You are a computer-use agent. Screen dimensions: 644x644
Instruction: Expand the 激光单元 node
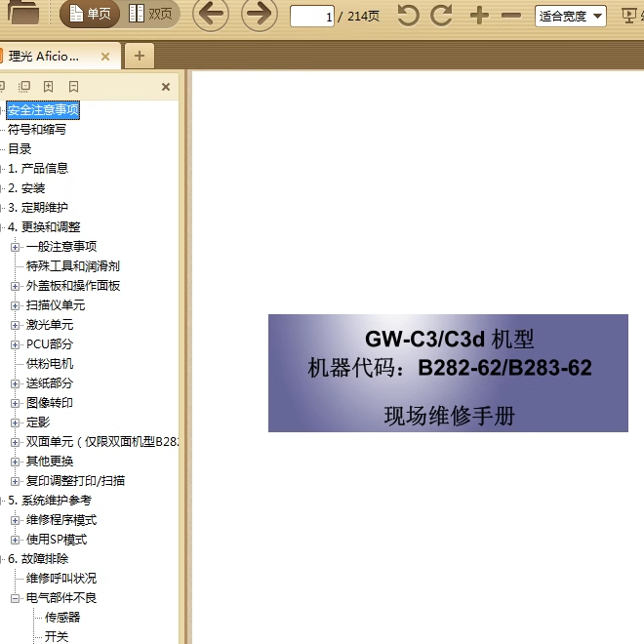[x=15, y=325]
